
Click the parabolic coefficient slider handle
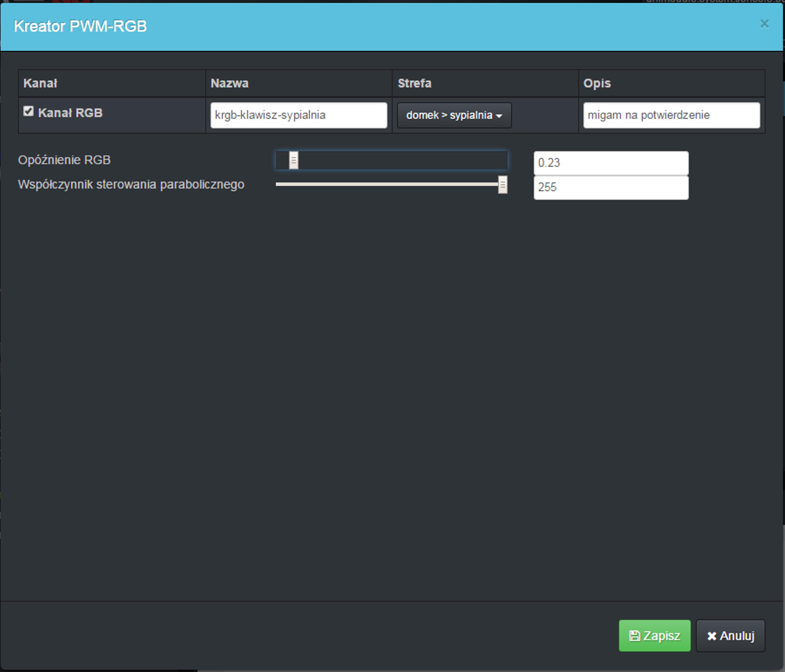pyautogui.click(x=502, y=185)
